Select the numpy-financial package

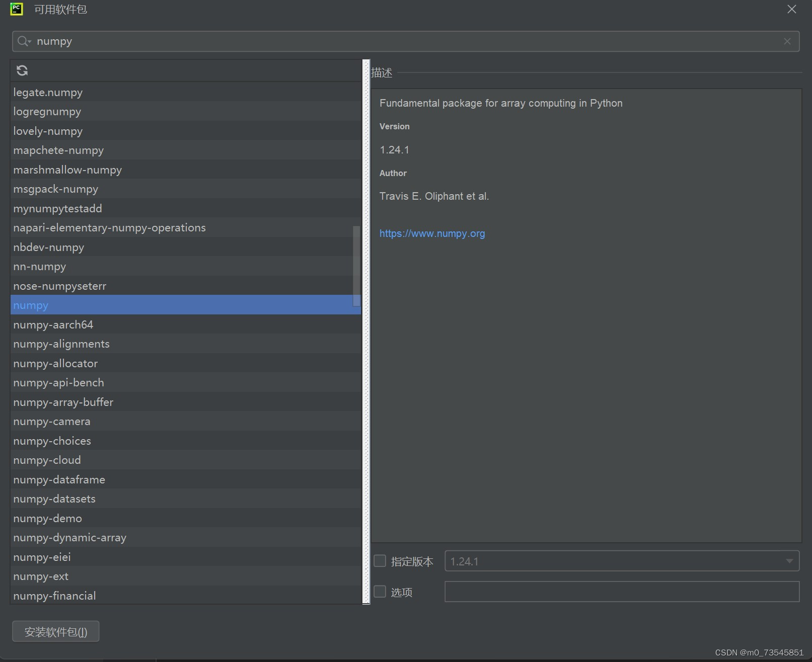pyautogui.click(x=185, y=595)
